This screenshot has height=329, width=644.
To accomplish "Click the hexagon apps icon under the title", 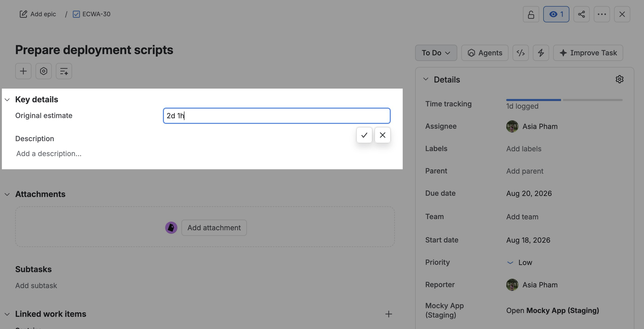I will [44, 71].
